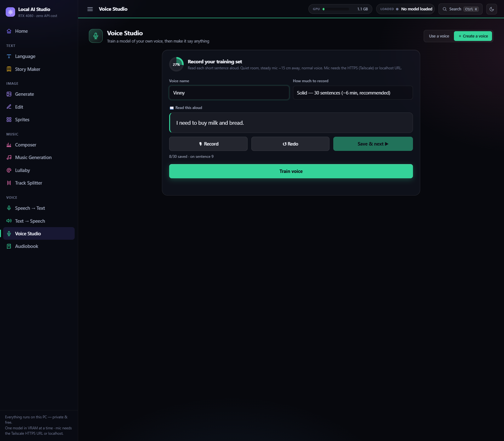Click the Train voice button
Image resolution: width=504 pixels, height=441 pixels.
(x=291, y=171)
